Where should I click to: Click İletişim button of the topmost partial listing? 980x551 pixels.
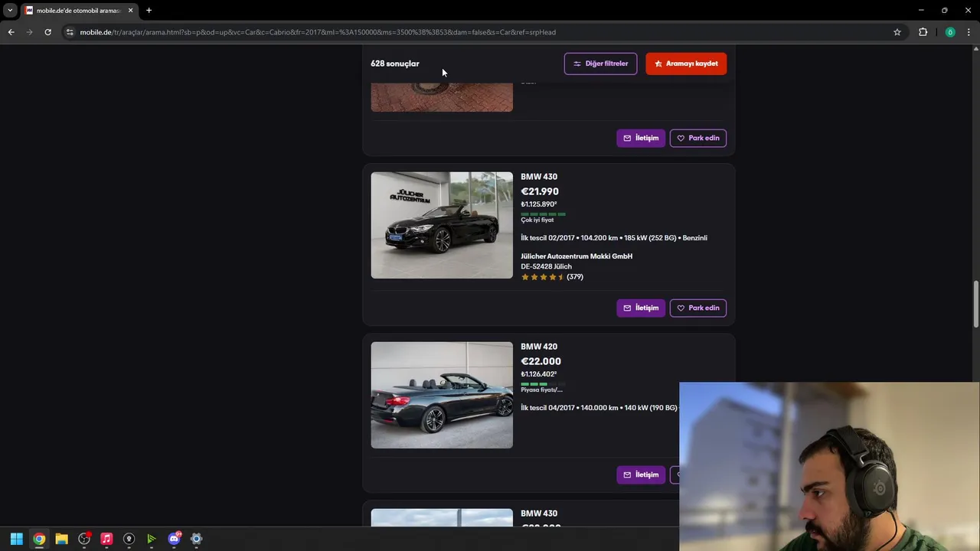point(641,138)
